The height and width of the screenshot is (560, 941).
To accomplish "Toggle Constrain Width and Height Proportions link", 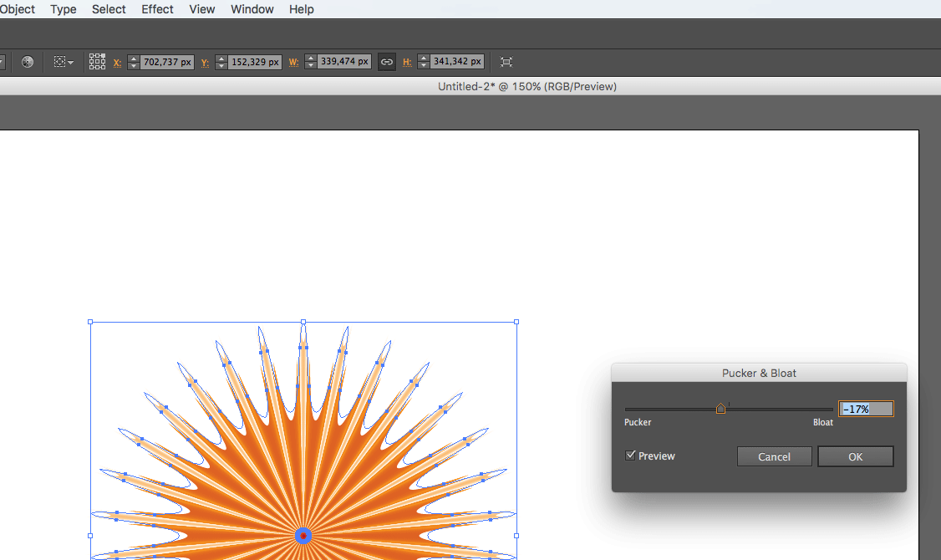I will (386, 62).
